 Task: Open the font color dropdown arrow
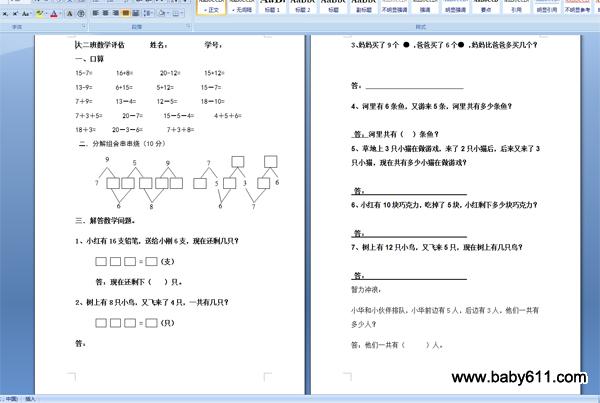click(60, 14)
